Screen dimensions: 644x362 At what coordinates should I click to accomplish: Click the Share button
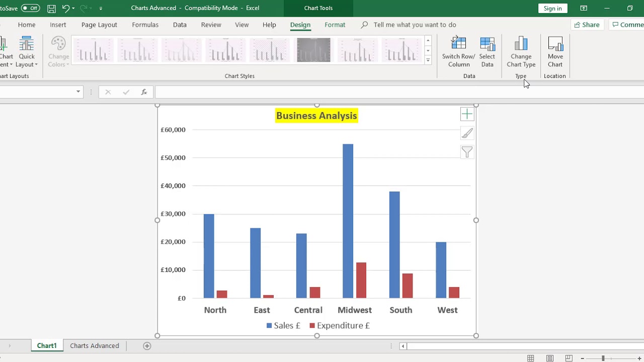pyautogui.click(x=587, y=25)
